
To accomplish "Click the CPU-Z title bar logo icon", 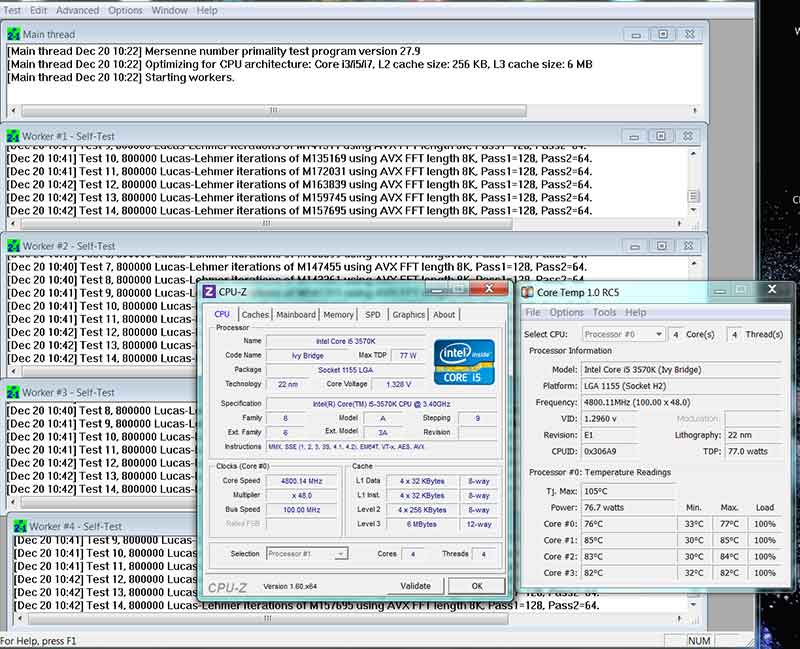I will click(209, 291).
